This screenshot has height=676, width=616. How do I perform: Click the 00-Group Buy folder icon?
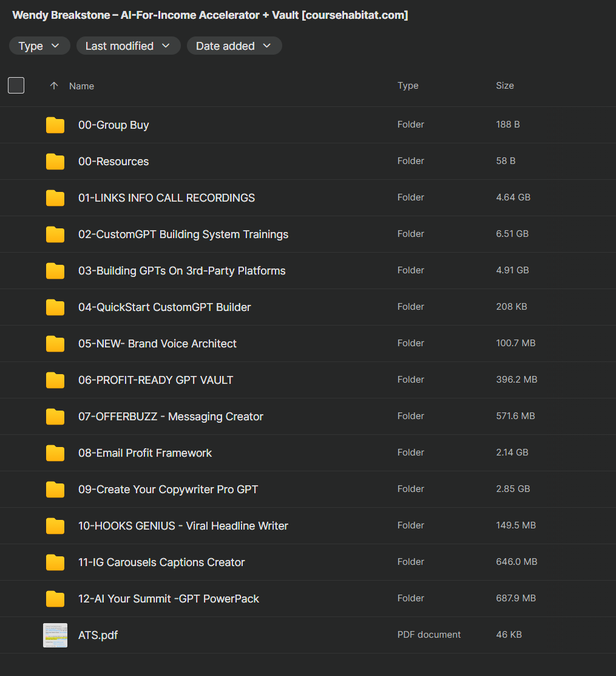point(55,125)
